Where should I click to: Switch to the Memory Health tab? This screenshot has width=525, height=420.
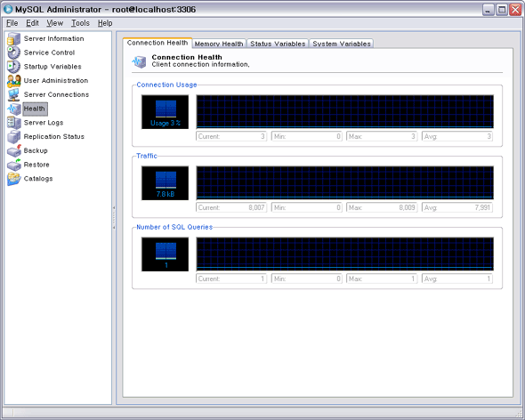click(219, 44)
